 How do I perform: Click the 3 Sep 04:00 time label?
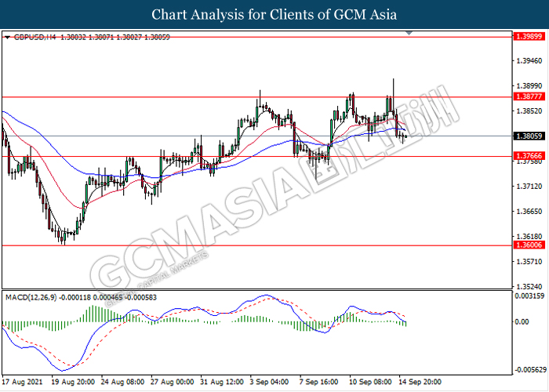click(270, 382)
